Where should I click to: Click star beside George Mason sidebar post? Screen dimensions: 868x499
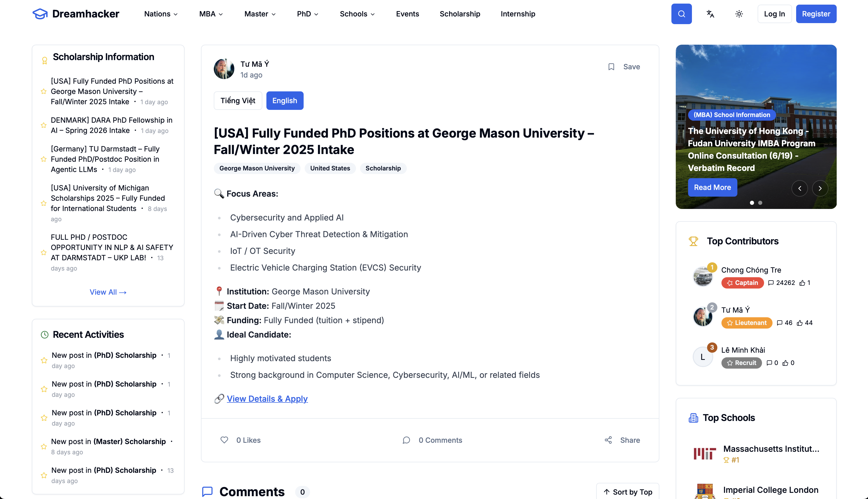click(44, 91)
